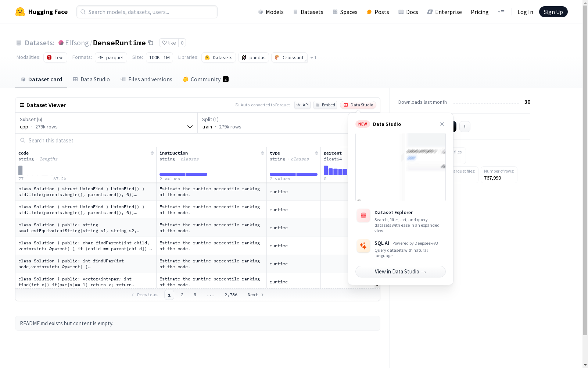The image size is (588, 368).
Task: Click the Data Studio preview thumbnail
Action: pyautogui.click(x=401, y=167)
